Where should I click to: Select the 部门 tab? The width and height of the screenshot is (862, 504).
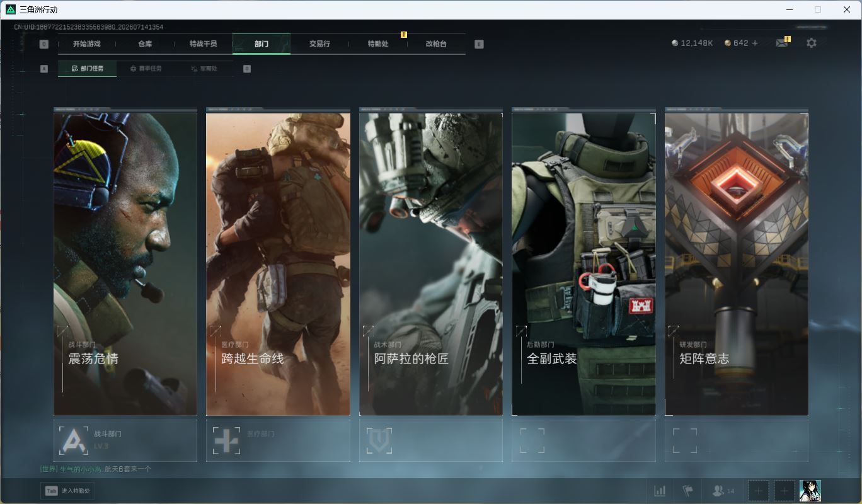[261, 44]
